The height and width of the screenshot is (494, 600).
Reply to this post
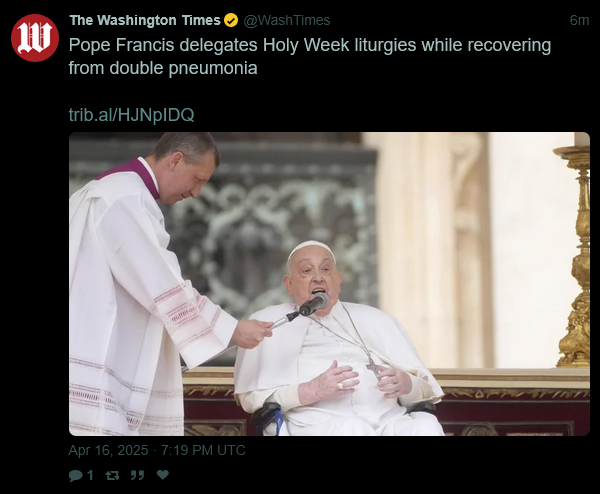[x=75, y=476]
